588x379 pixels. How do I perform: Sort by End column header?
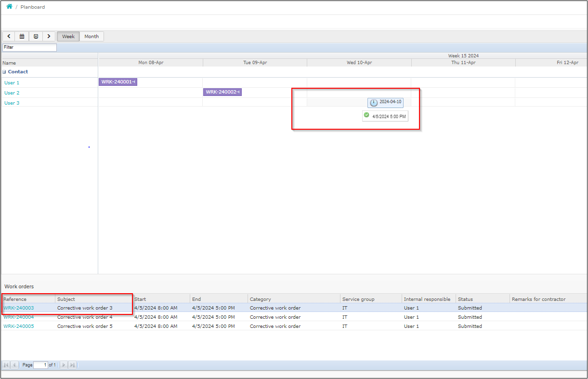(219, 299)
